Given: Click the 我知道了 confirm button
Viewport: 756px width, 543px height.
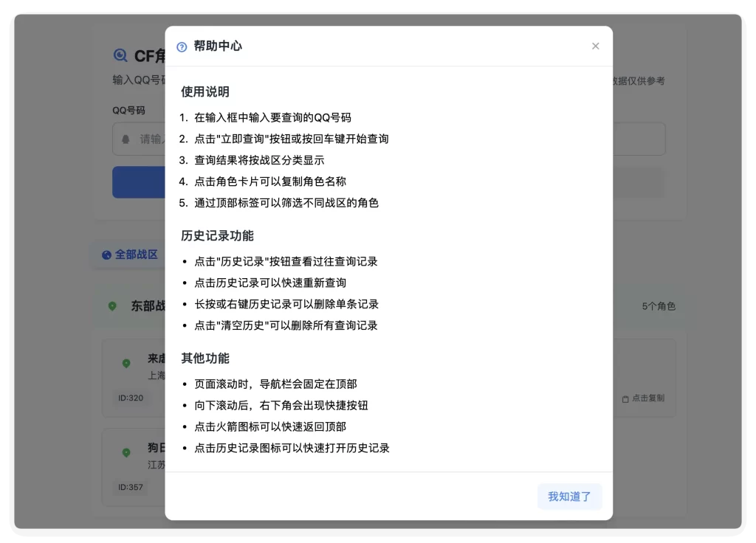Looking at the screenshot, I should tap(569, 497).
